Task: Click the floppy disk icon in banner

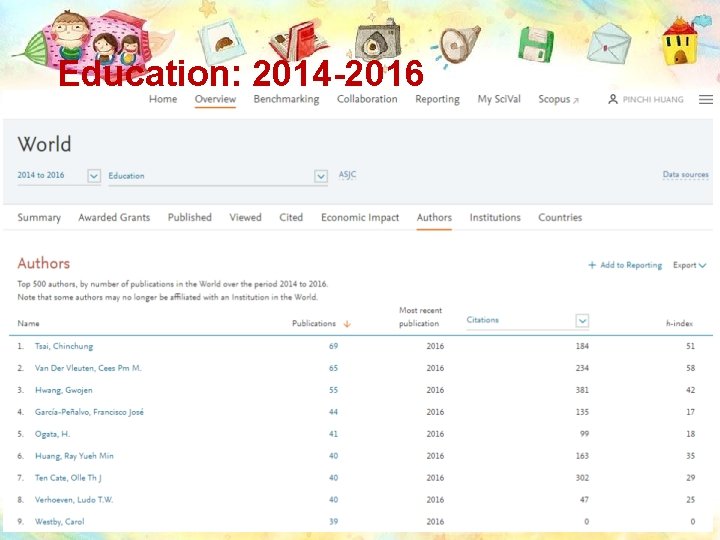Action: click(x=535, y=44)
